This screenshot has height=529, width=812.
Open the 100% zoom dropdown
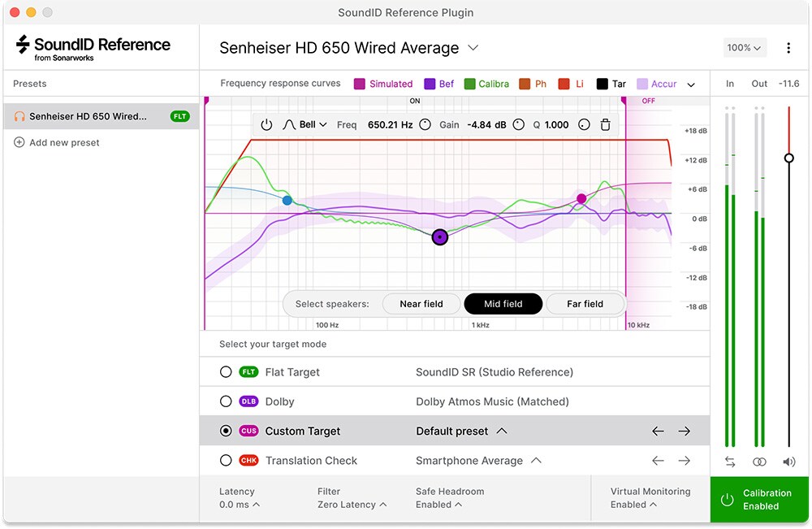(x=744, y=48)
